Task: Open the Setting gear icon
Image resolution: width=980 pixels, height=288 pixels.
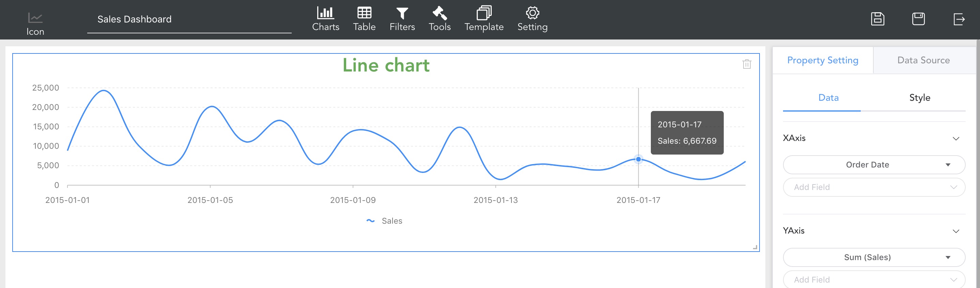Action: point(532,13)
